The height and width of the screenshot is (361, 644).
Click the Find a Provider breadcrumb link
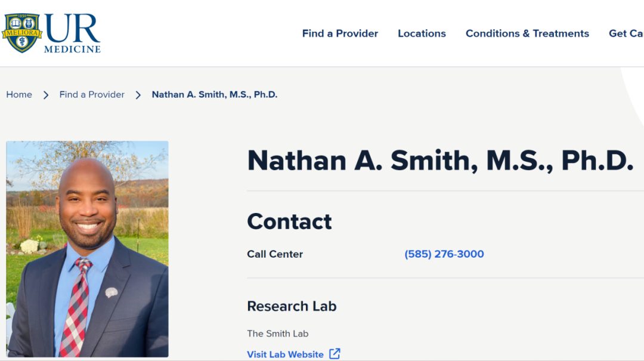(92, 94)
